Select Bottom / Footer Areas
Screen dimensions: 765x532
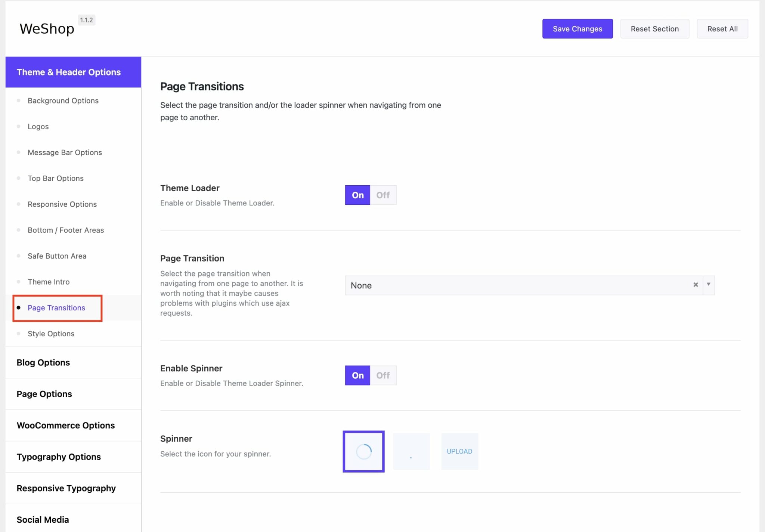point(66,230)
